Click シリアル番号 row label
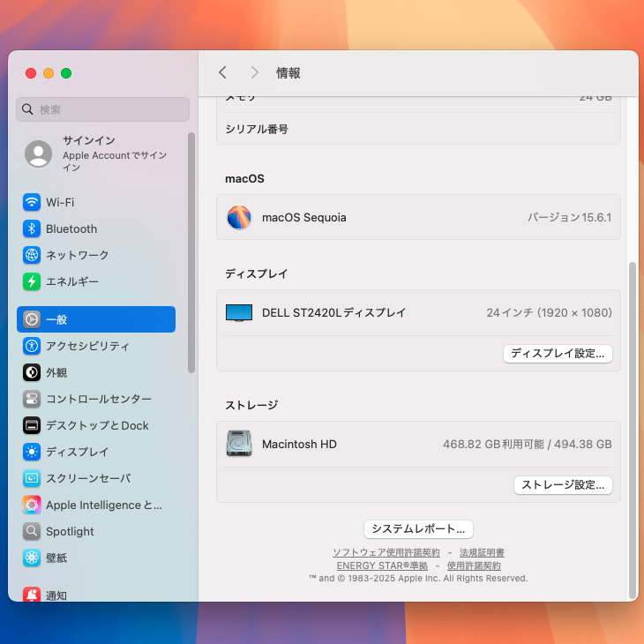644x644 pixels. coord(257,129)
